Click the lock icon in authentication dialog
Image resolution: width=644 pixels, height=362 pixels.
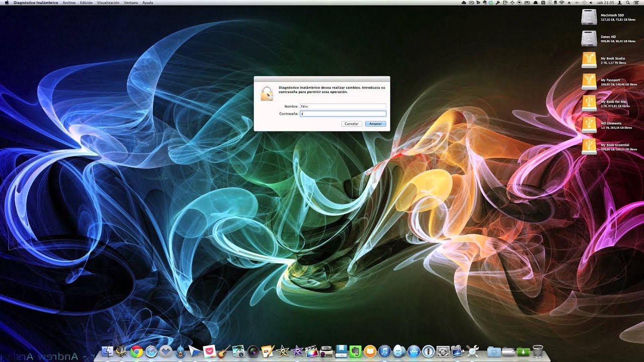(x=267, y=93)
